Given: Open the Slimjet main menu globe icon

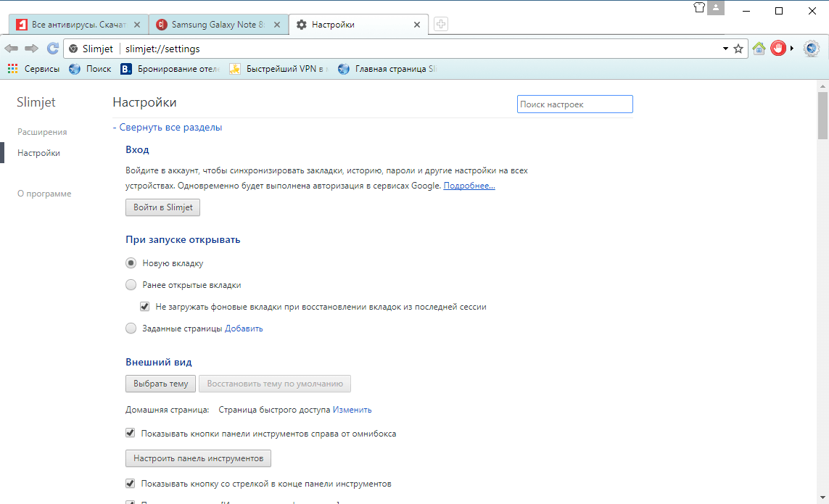Looking at the screenshot, I should (811, 49).
